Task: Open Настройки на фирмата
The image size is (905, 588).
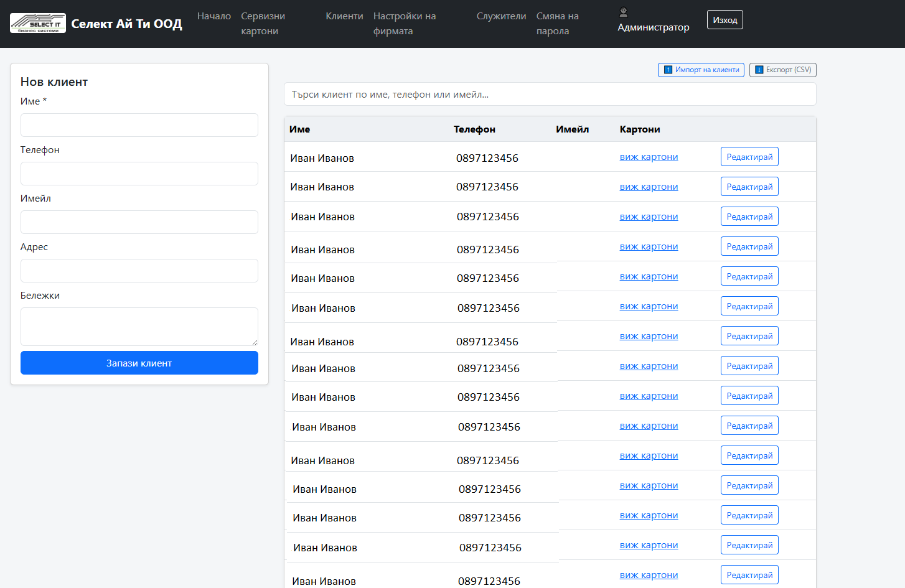Action: tap(405, 24)
